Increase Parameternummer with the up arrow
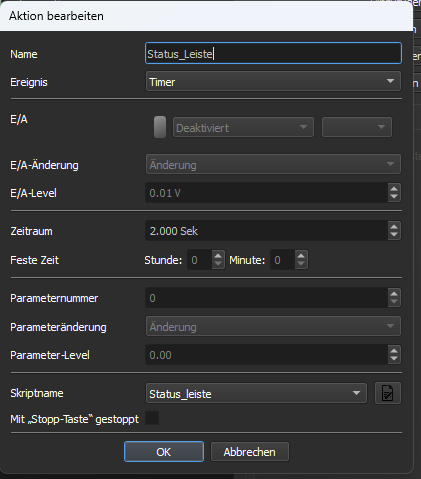 point(394,293)
